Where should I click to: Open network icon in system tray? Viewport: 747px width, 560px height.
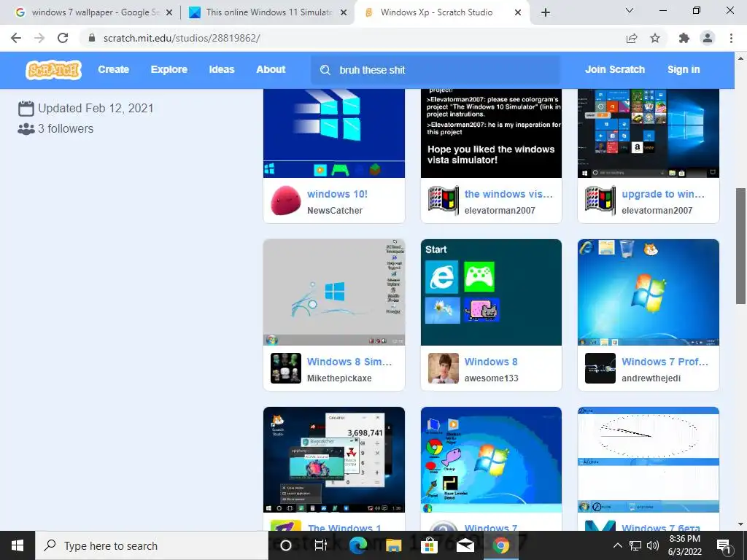(x=635, y=545)
